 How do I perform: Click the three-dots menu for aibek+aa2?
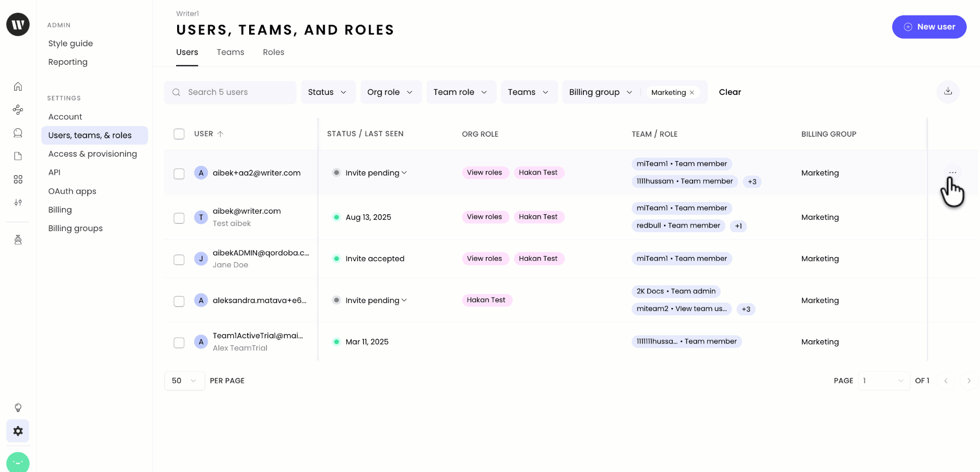(952, 172)
